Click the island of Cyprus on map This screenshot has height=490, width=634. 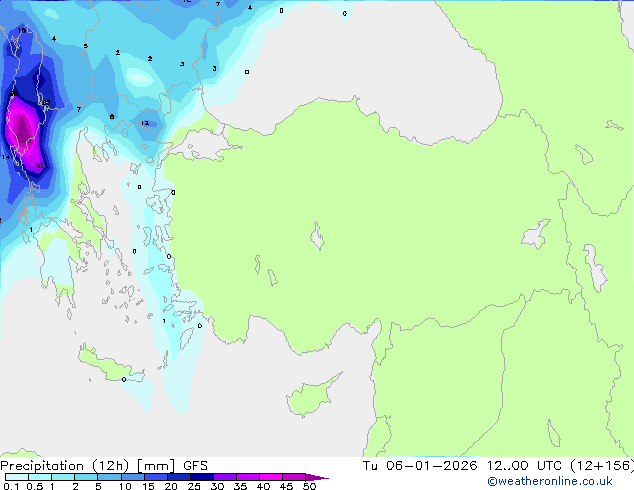[x=313, y=395]
